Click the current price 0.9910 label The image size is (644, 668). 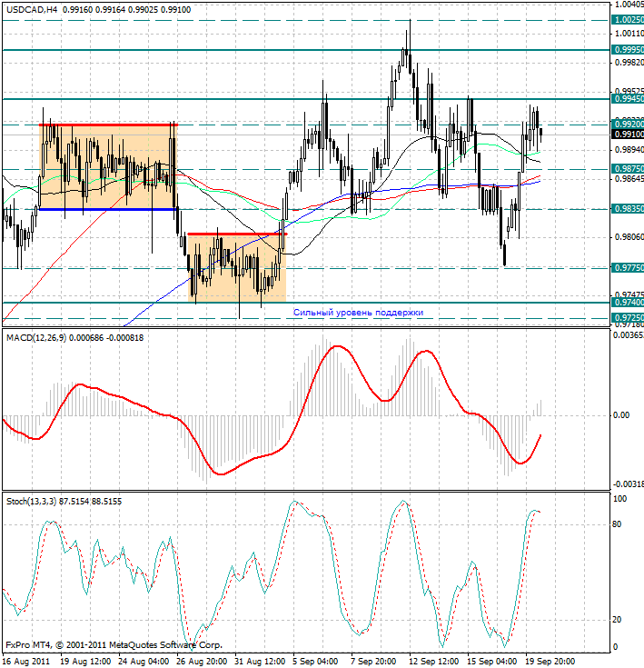[626, 134]
